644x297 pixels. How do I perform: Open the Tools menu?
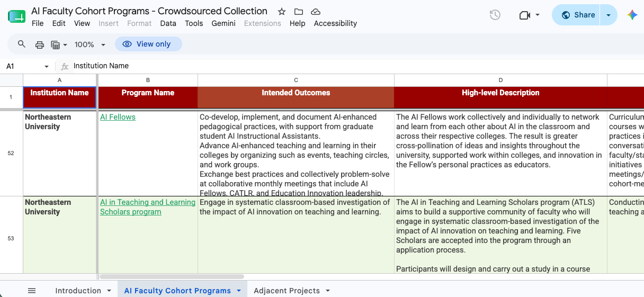click(x=194, y=23)
